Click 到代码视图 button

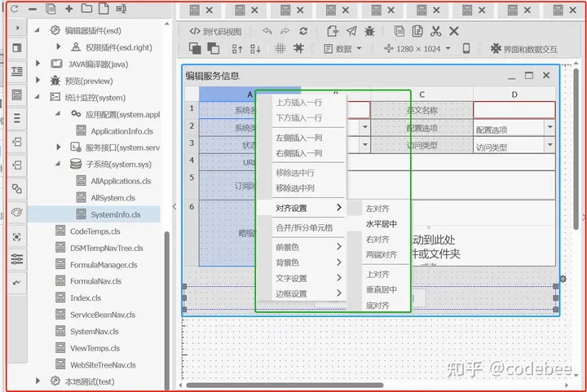tap(215, 31)
